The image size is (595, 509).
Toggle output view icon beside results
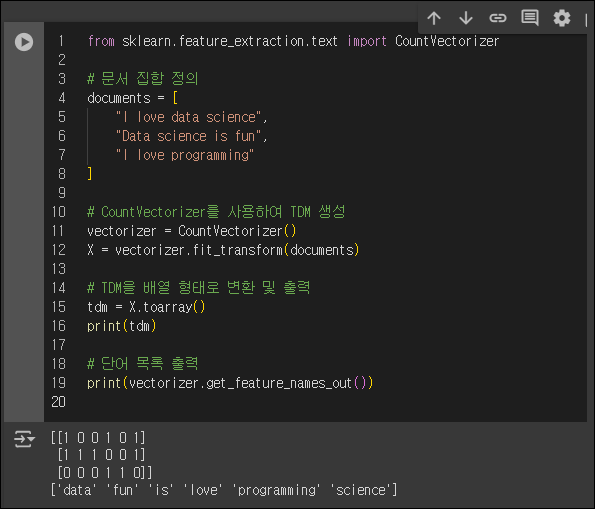[x=24, y=439]
